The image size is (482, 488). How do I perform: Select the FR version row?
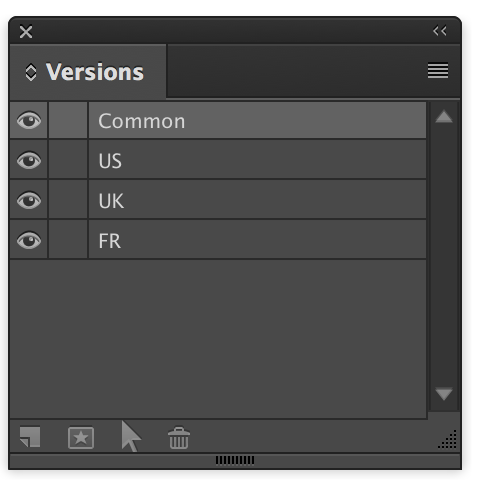click(x=257, y=240)
